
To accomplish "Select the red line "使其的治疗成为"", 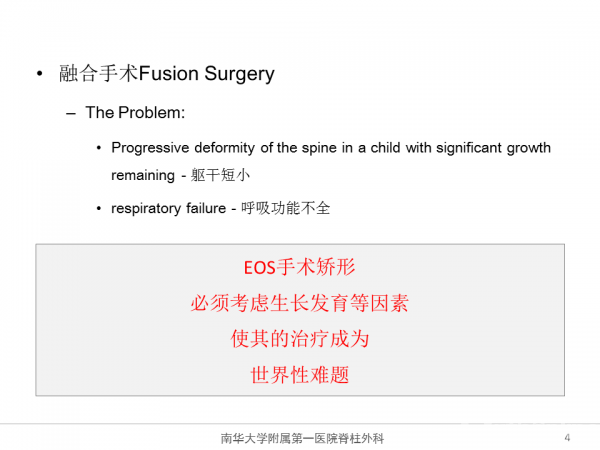I will tap(300, 339).
